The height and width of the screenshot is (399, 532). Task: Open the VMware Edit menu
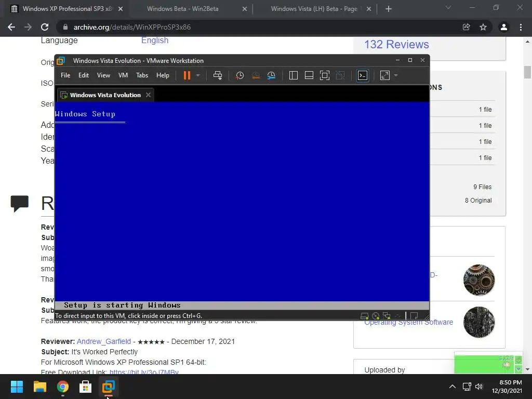[84, 75]
